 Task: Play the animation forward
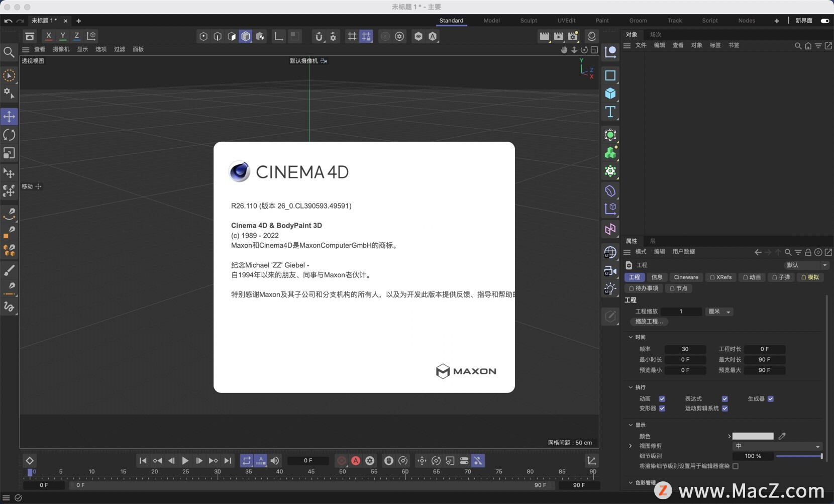click(185, 461)
